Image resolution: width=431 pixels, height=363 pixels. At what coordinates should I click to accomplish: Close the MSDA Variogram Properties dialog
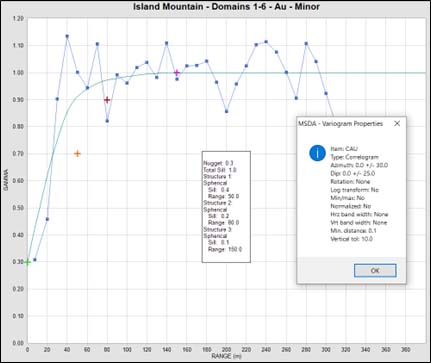(397, 123)
